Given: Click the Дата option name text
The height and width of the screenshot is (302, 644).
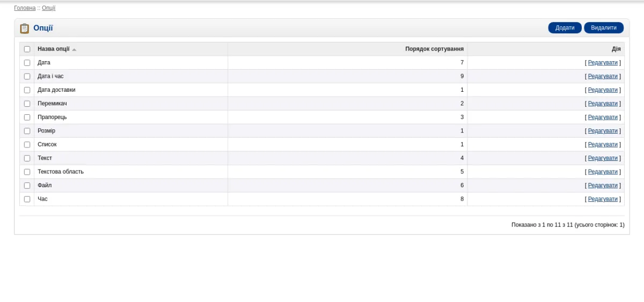Looking at the screenshot, I should pyautogui.click(x=44, y=63).
